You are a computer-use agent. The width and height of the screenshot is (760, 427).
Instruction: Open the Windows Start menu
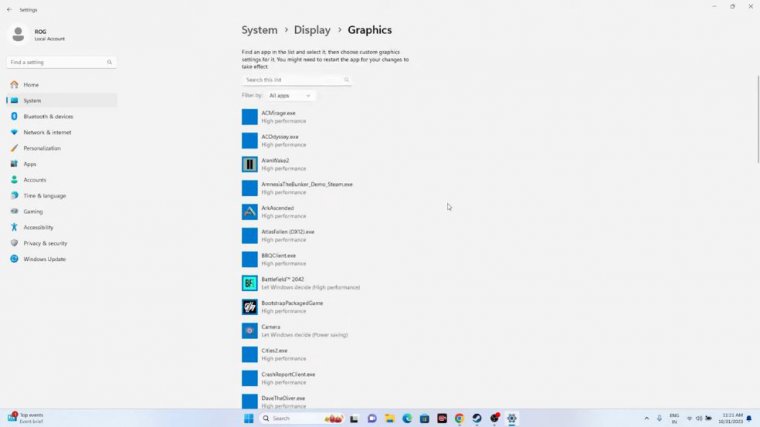[248, 418]
